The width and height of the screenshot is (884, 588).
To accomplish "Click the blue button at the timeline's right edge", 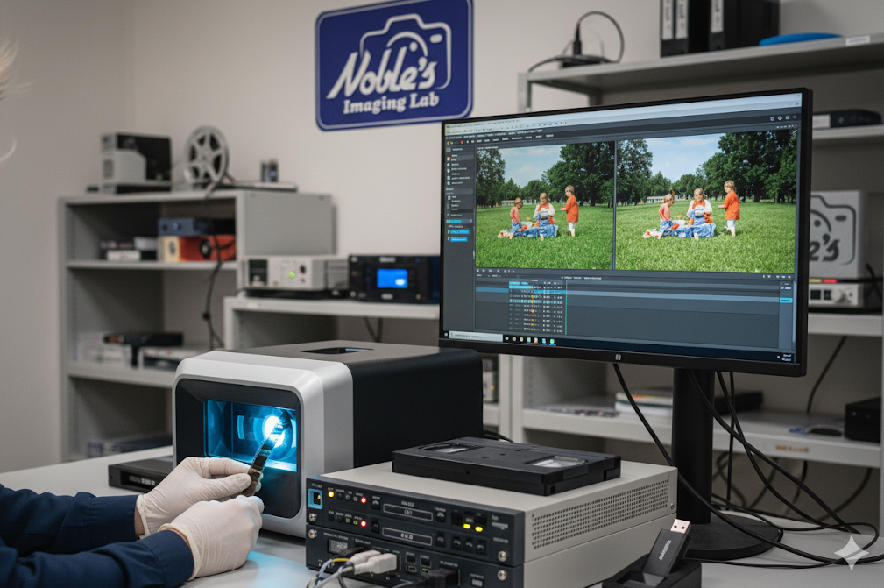I will pyautogui.click(x=785, y=300).
